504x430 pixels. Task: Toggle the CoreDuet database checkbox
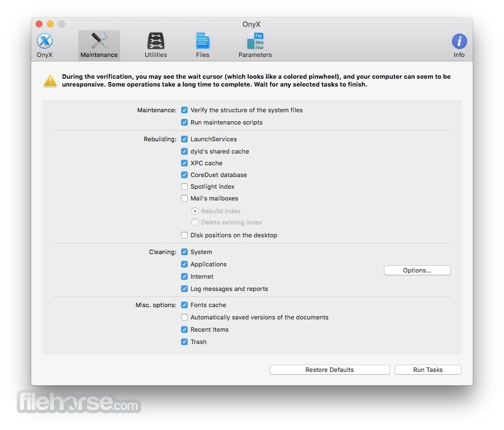click(184, 175)
